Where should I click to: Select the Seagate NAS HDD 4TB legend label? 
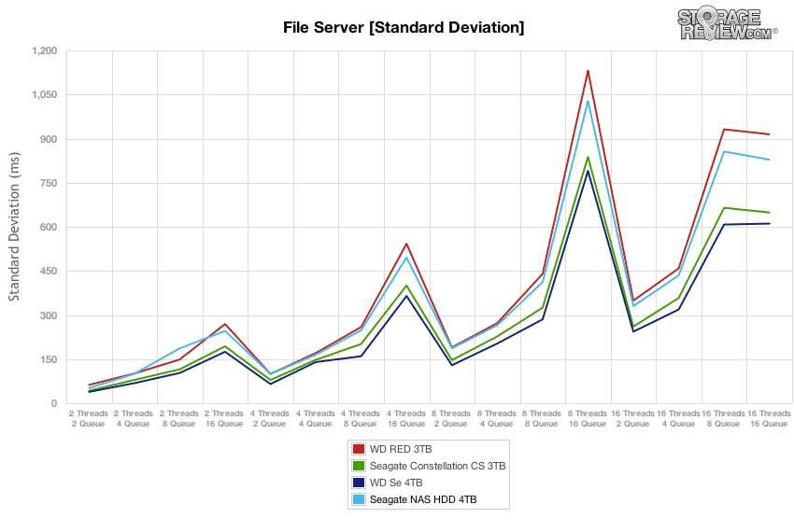423,499
